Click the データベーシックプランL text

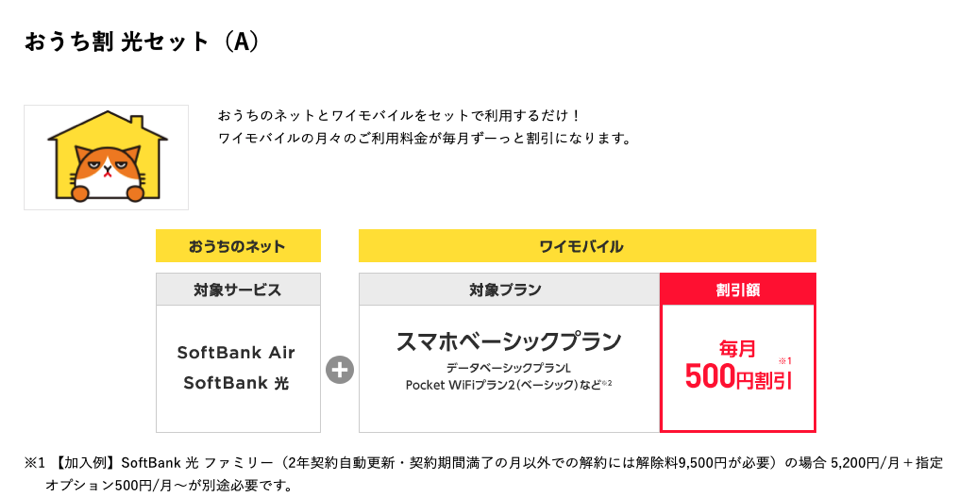pos(508,368)
